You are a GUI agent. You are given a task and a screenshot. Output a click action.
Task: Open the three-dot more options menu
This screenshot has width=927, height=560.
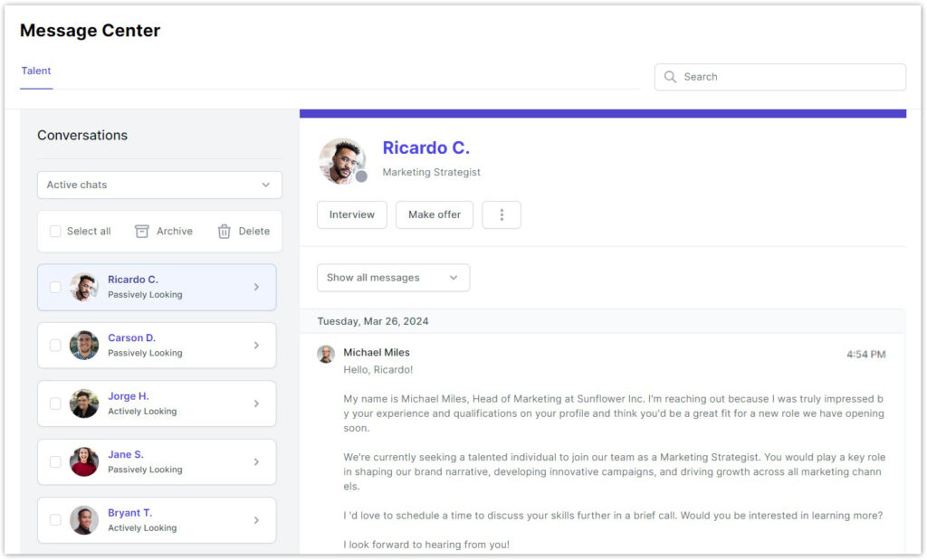pyautogui.click(x=502, y=215)
